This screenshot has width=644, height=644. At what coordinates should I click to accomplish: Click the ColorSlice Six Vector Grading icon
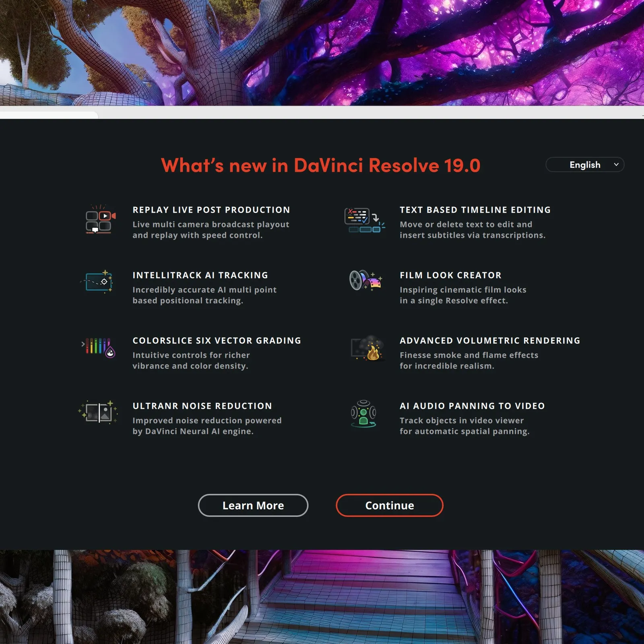(99, 347)
